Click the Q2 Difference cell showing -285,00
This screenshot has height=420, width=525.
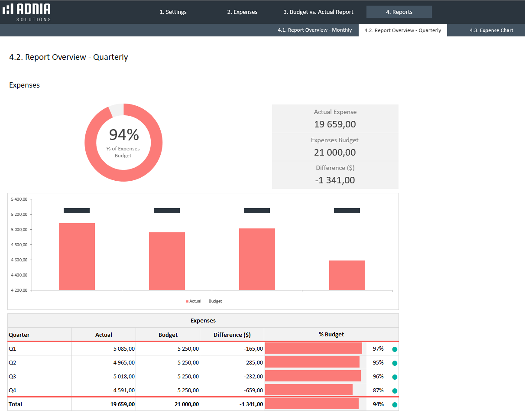pyautogui.click(x=253, y=362)
